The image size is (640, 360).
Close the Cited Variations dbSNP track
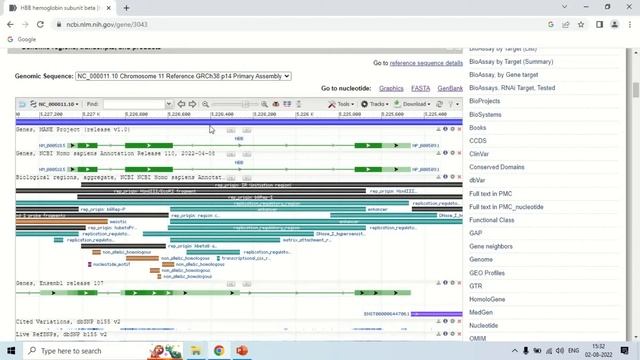459,321
